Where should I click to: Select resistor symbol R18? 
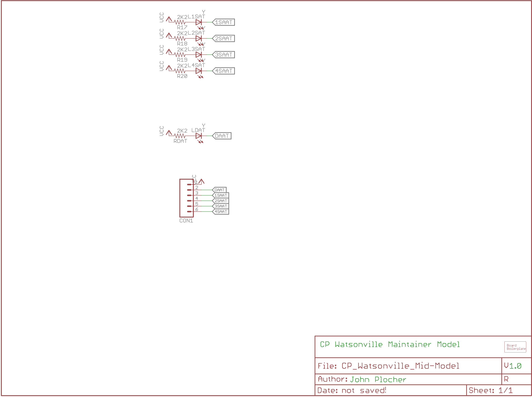pyautogui.click(x=180, y=38)
